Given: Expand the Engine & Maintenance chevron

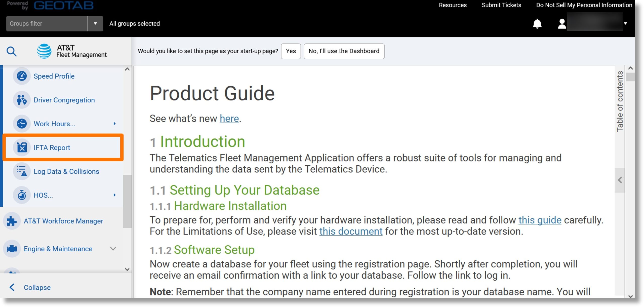Looking at the screenshot, I should point(114,249).
